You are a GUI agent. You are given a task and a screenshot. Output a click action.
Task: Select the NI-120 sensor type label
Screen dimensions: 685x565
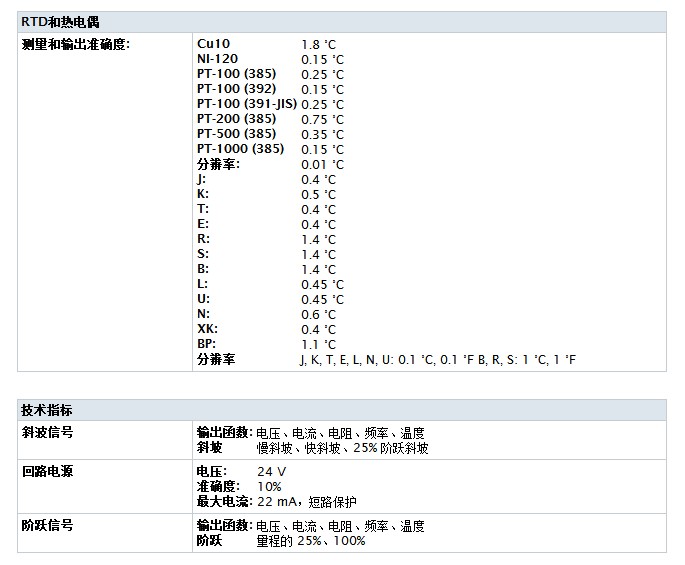point(217,59)
